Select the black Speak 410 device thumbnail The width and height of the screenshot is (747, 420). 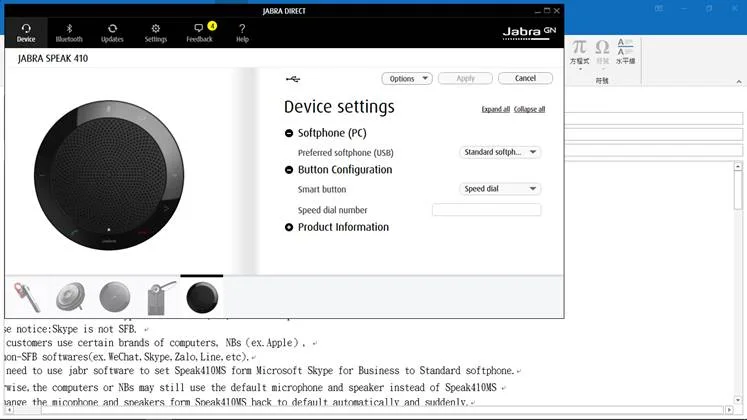coord(202,298)
